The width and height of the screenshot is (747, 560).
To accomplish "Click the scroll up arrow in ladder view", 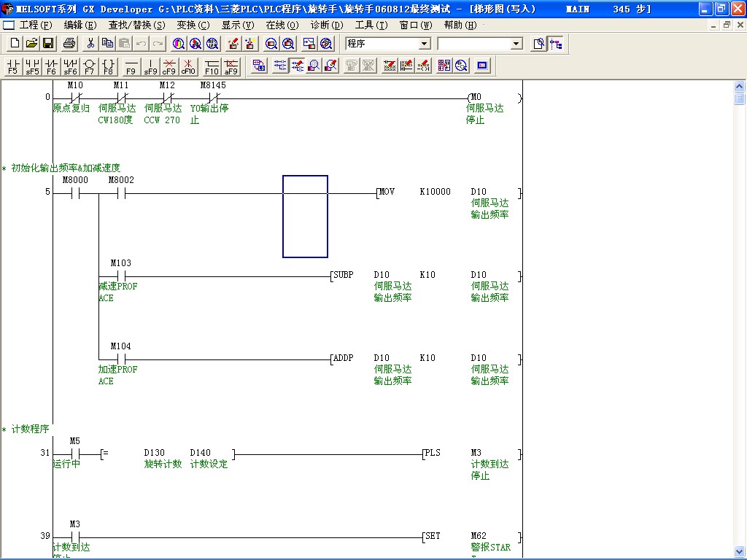I will (740, 86).
